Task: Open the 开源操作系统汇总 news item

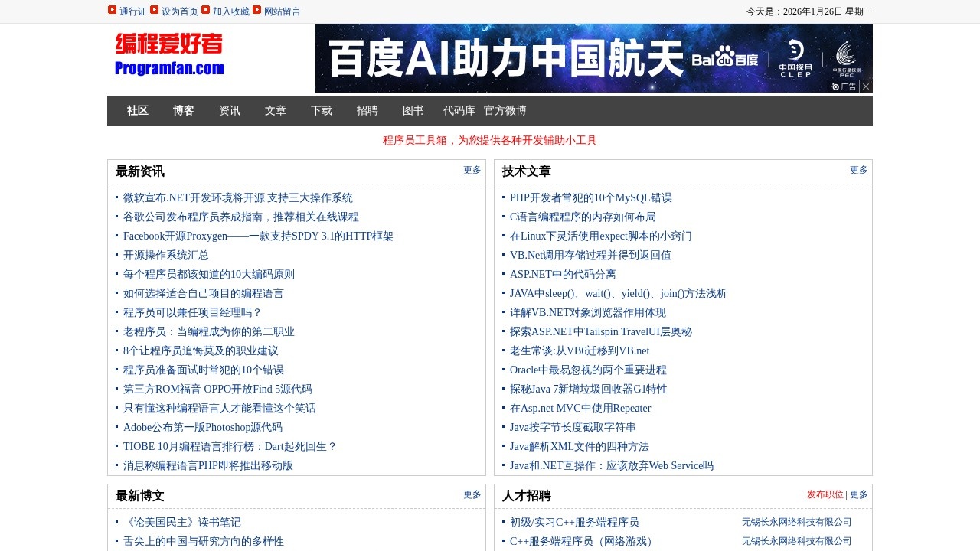Action: [166, 256]
